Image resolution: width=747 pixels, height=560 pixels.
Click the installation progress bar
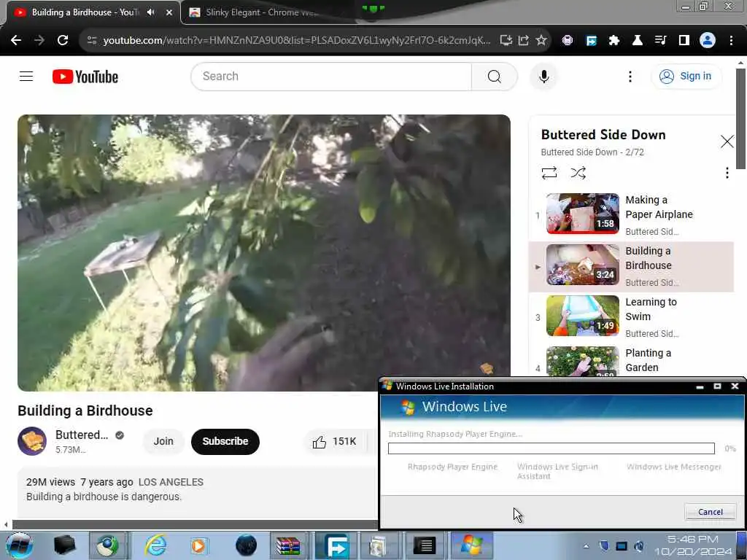pyautogui.click(x=551, y=448)
